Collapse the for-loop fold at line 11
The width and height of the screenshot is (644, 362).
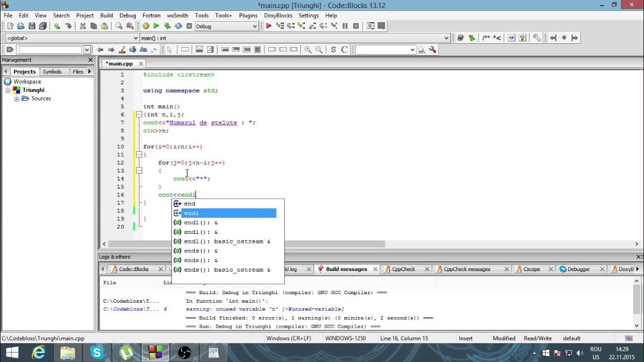(x=138, y=155)
